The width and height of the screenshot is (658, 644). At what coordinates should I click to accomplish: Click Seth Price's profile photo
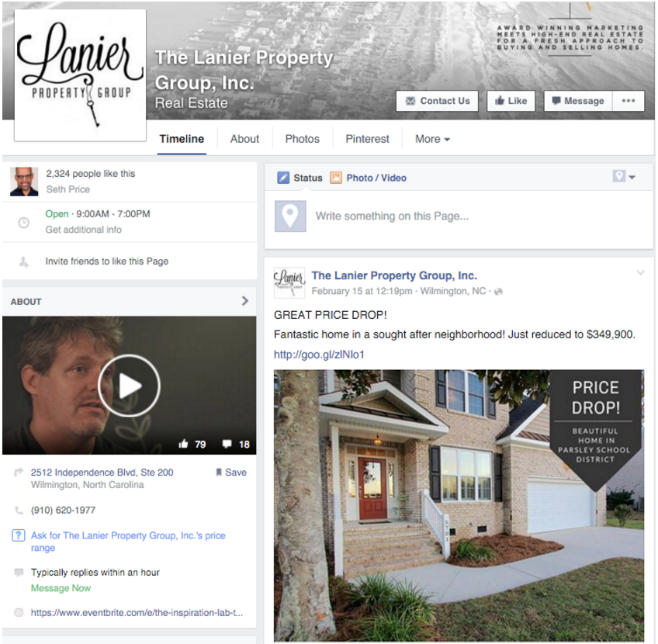click(x=24, y=182)
